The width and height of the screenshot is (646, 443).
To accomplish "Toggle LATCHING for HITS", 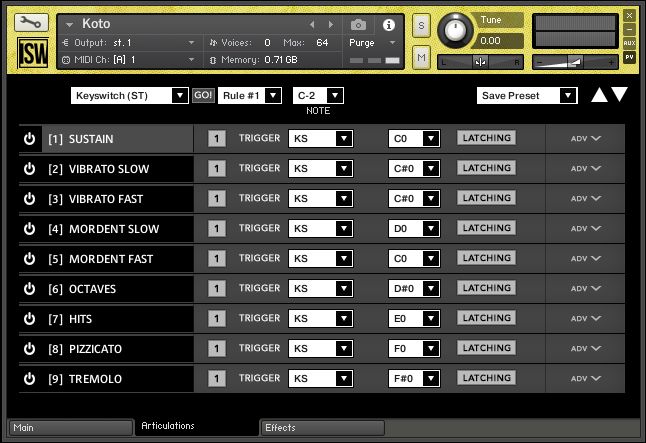I will 486,318.
